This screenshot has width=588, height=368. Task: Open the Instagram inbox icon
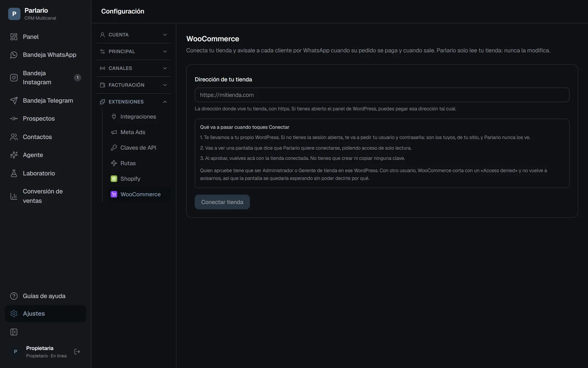pyautogui.click(x=14, y=78)
